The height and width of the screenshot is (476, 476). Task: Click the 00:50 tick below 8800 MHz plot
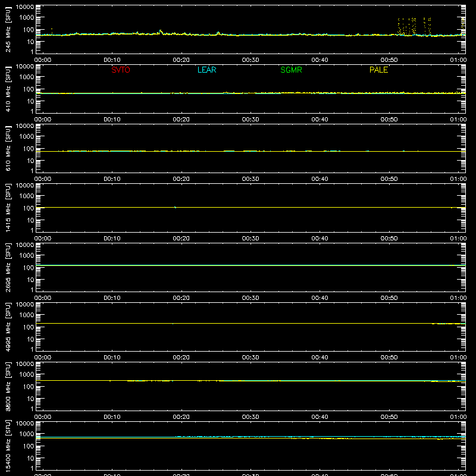click(x=389, y=417)
